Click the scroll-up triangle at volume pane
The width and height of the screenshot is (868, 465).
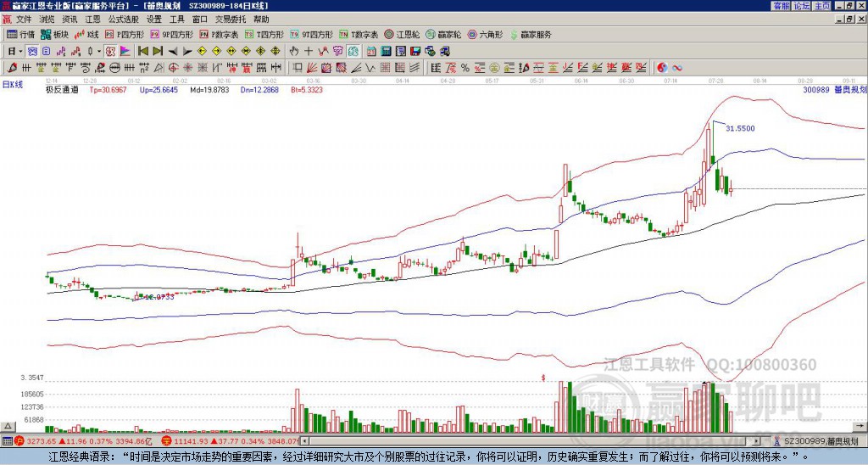click(7, 426)
